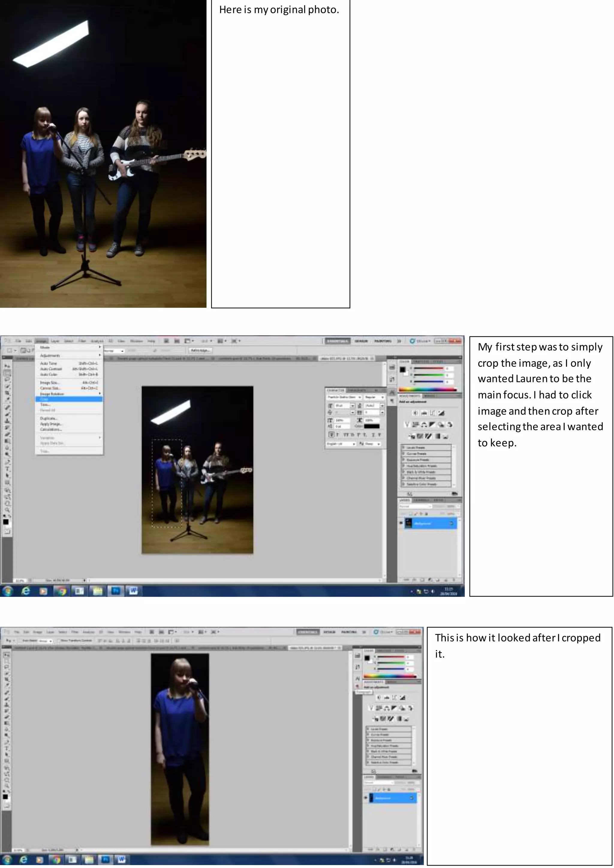
Task: Open Word from the lower Windows taskbar
Action: coord(121,860)
